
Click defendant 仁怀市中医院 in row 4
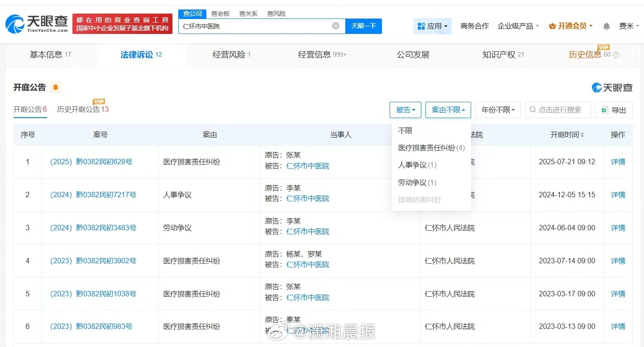(x=308, y=265)
